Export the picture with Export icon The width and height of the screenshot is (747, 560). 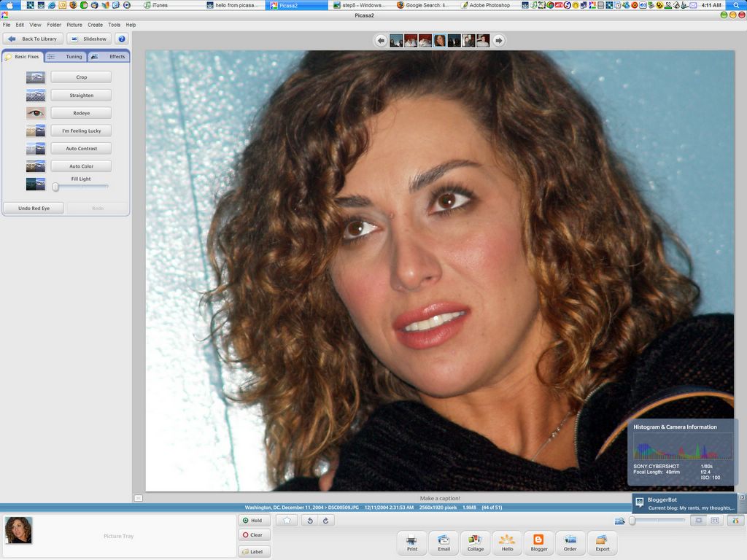(602, 542)
